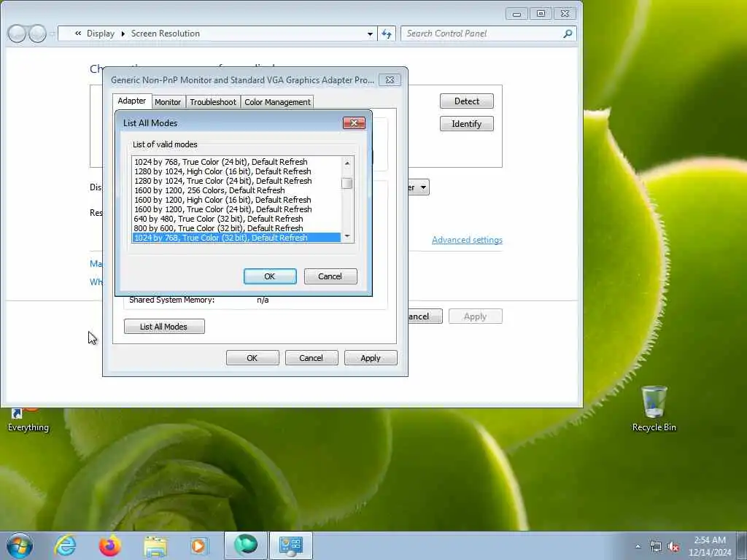Click Cancel in adapter properties dialog

311,358
